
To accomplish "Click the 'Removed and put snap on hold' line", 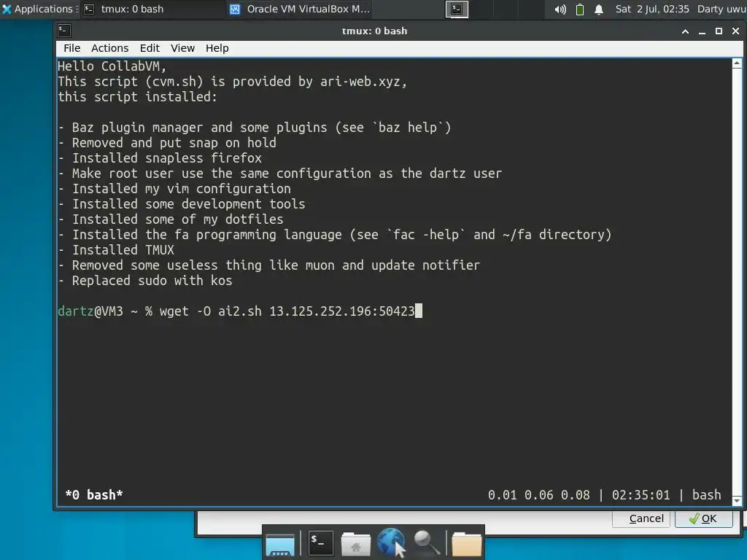I will [167, 143].
